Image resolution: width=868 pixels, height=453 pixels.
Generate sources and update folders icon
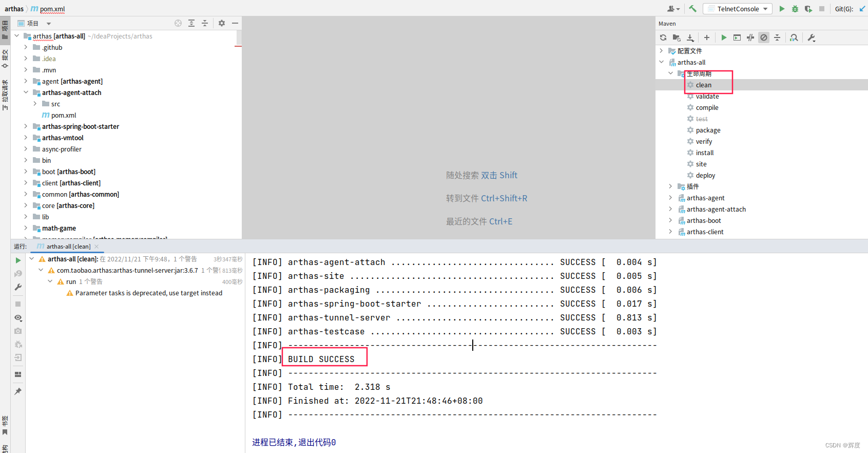(x=677, y=37)
